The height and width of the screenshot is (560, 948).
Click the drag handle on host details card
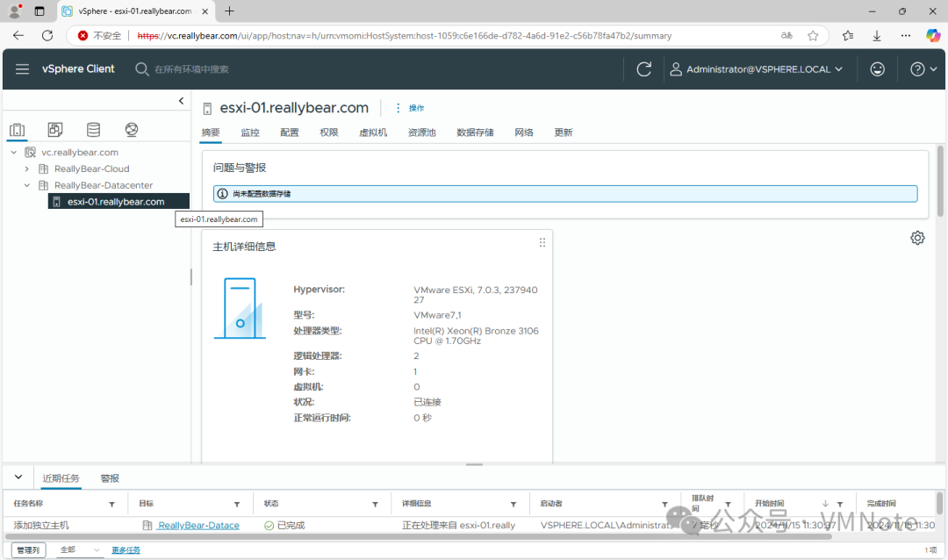pos(542,242)
